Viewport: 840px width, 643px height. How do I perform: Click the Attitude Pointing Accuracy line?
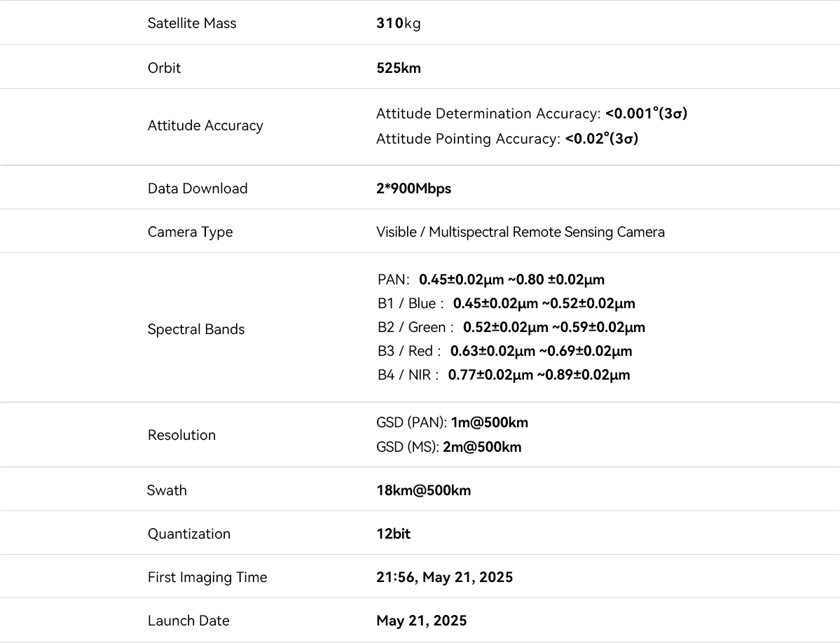click(x=507, y=139)
